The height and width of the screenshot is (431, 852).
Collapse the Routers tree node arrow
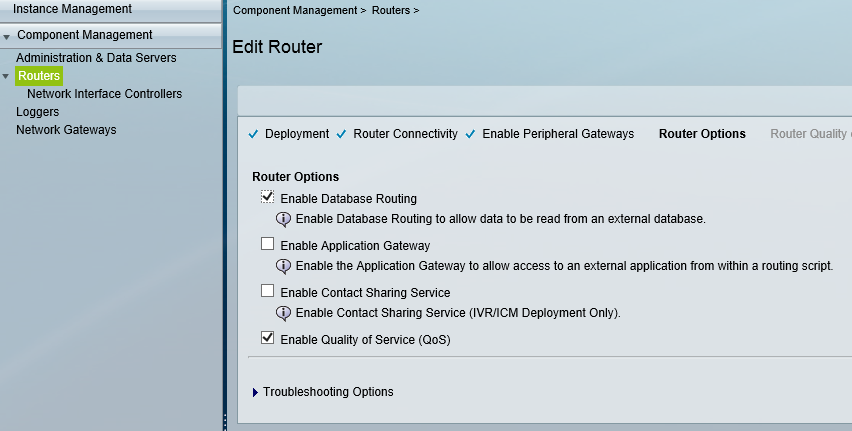(6, 76)
